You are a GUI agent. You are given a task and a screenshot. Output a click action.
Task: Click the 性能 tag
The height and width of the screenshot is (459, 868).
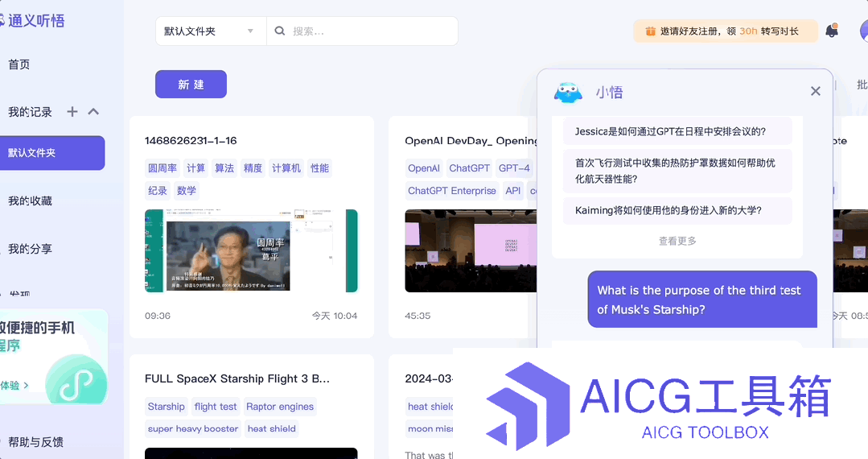(x=319, y=168)
